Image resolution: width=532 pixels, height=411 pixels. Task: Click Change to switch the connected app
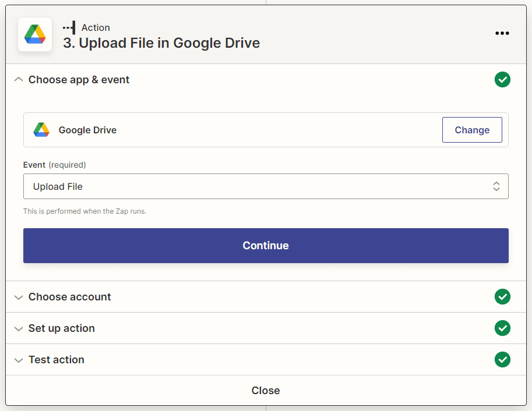click(x=472, y=130)
